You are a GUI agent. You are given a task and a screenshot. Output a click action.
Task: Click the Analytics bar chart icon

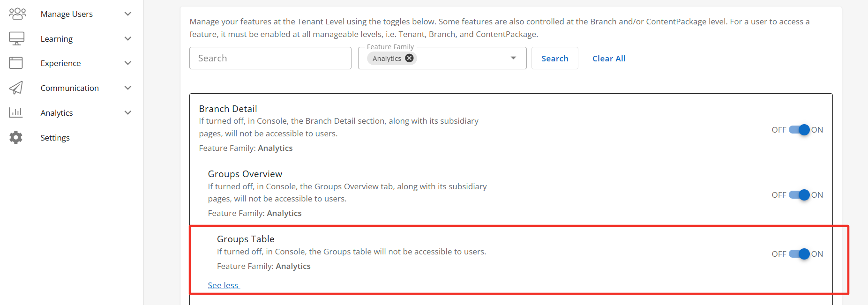(x=16, y=112)
